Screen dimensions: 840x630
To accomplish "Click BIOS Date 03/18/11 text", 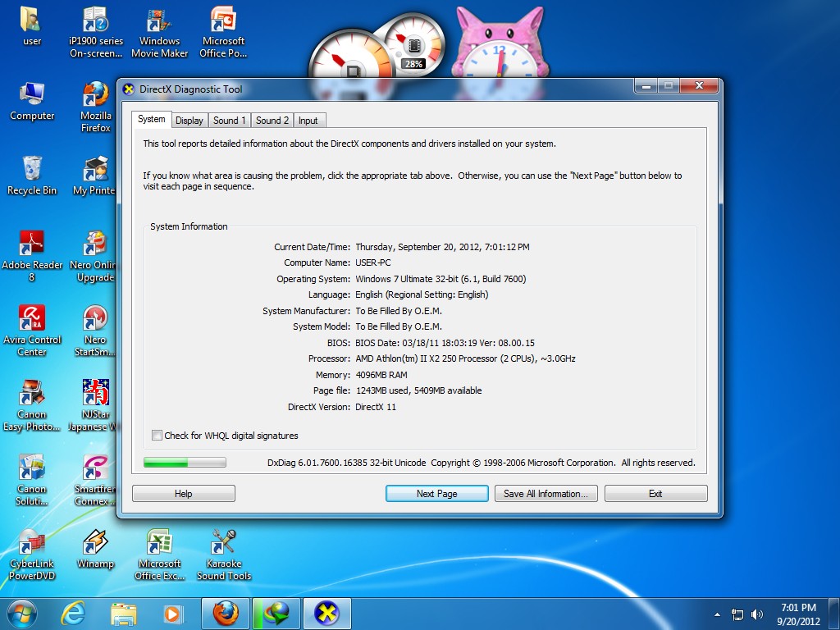I will point(445,343).
